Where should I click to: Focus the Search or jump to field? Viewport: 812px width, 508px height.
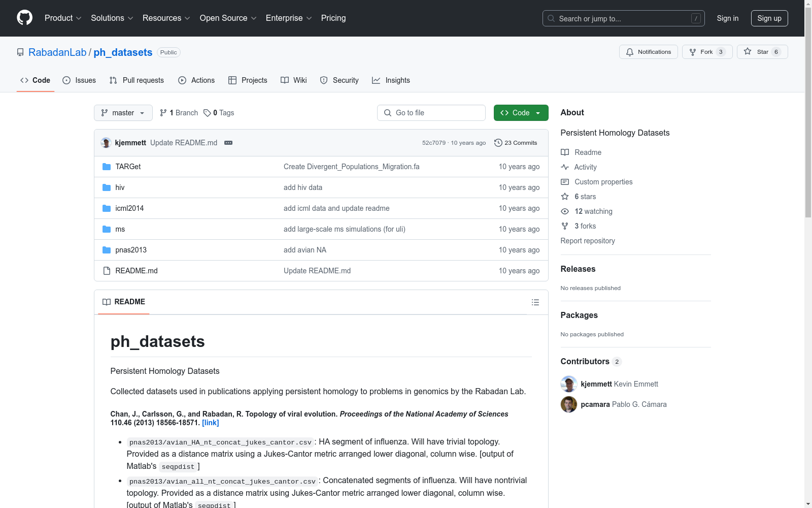624,18
